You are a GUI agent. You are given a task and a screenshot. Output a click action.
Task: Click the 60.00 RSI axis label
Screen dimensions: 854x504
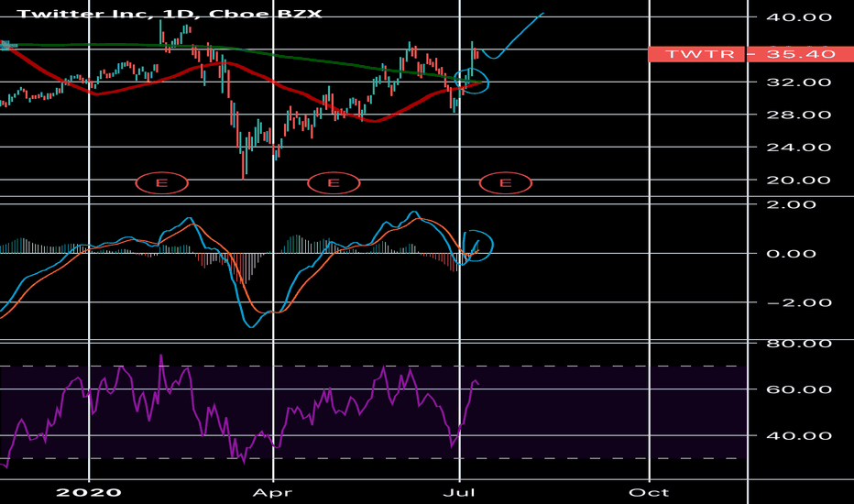click(799, 389)
